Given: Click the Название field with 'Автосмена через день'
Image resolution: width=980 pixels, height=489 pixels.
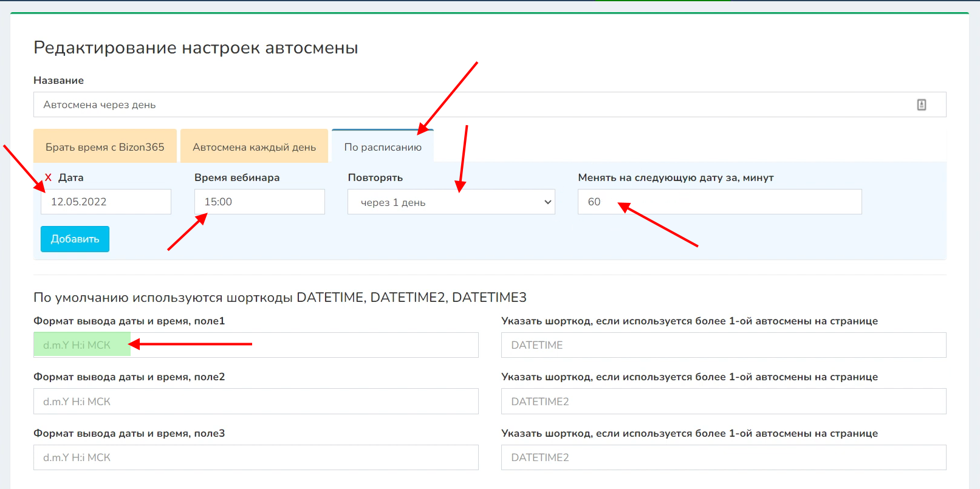Looking at the screenshot, I should [474, 104].
